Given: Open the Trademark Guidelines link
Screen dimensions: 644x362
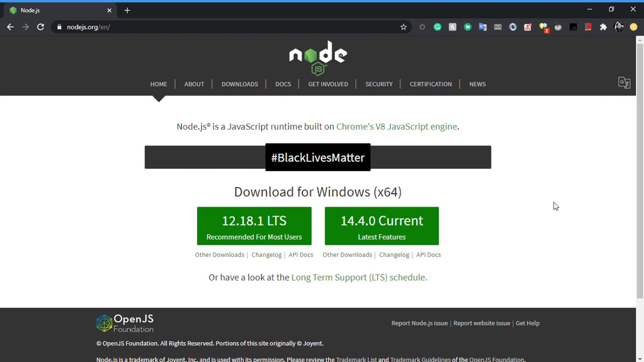Looking at the screenshot, I should [421, 359].
